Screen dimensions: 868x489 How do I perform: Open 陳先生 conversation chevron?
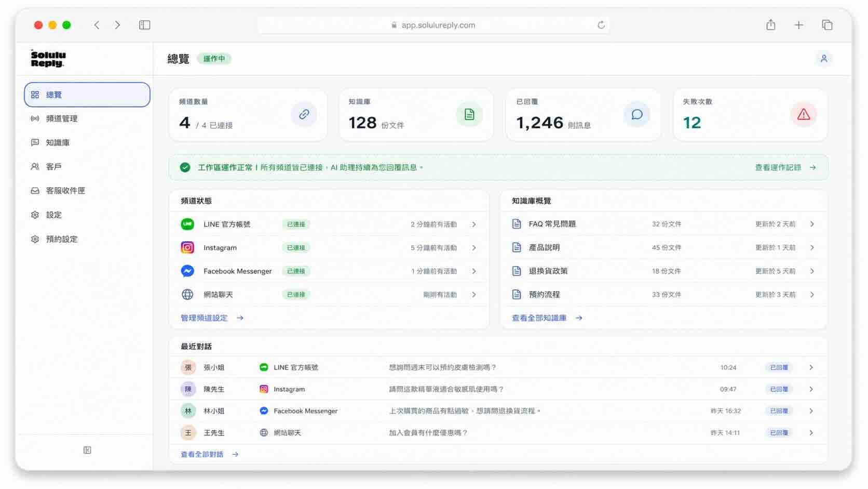pos(811,389)
